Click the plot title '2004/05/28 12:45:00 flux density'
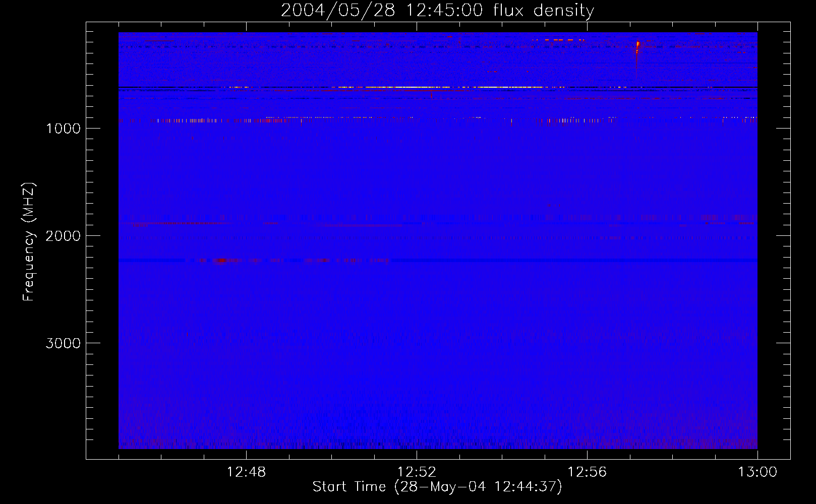 point(437,11)
